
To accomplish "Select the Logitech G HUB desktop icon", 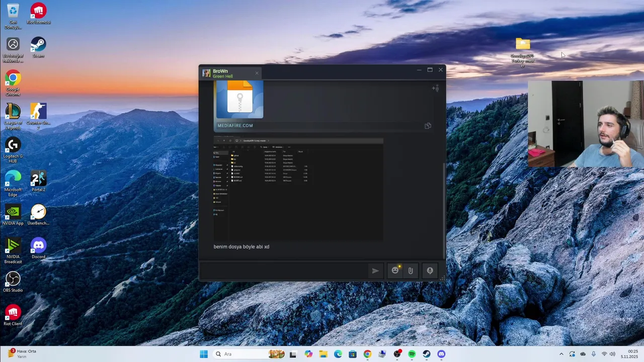I will 13,150.
